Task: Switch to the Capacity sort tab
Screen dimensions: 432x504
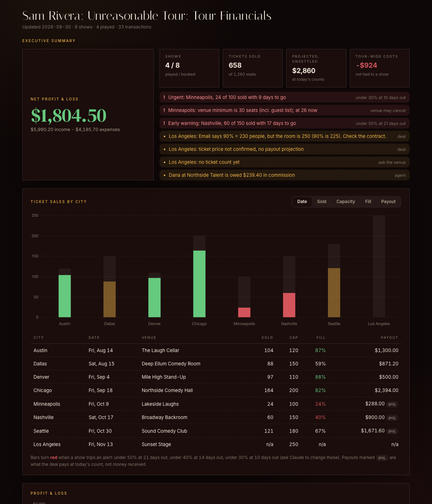Action: pyautogui.click(x=346, y=202)
